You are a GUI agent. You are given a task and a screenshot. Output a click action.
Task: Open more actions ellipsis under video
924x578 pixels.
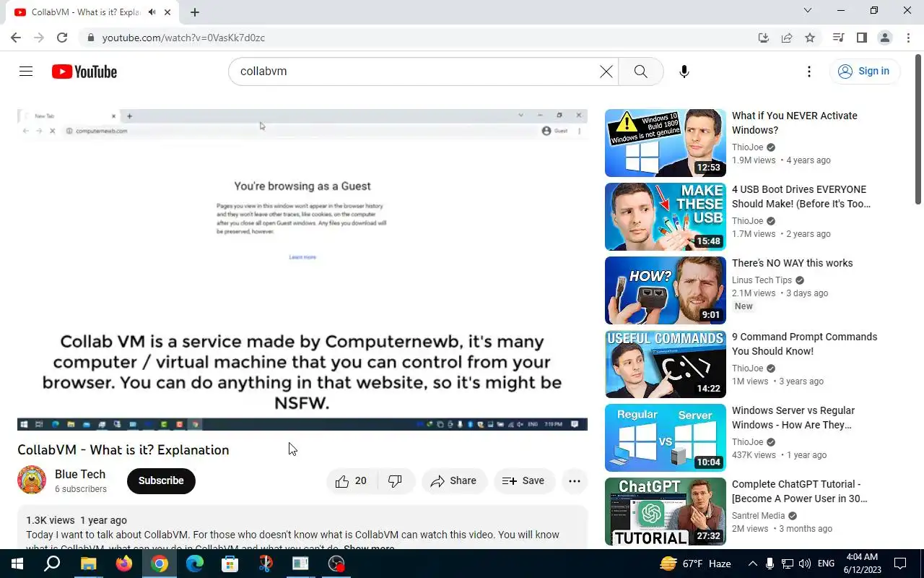(x=575, y=481)
